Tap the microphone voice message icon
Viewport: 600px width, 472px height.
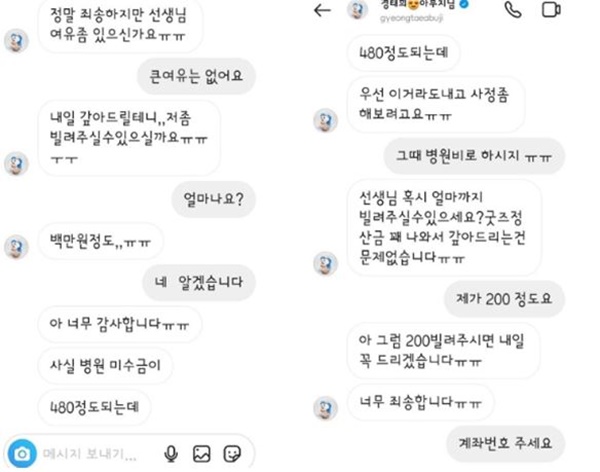[x=171, y=454]
